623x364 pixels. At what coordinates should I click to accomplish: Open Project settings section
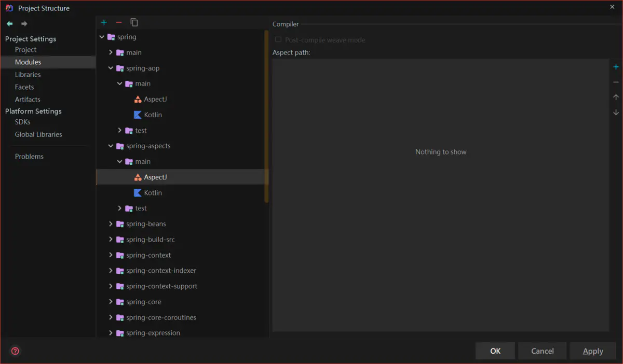point(25,50)
